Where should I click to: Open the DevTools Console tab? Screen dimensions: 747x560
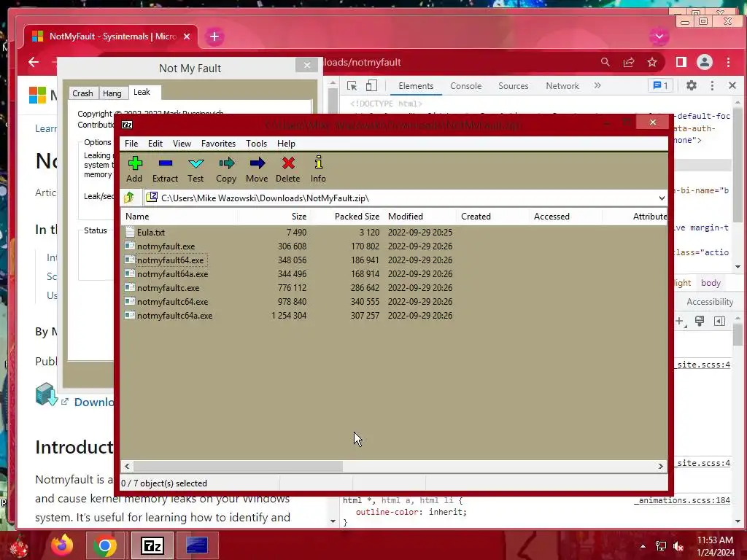click(x=466, y=86)
